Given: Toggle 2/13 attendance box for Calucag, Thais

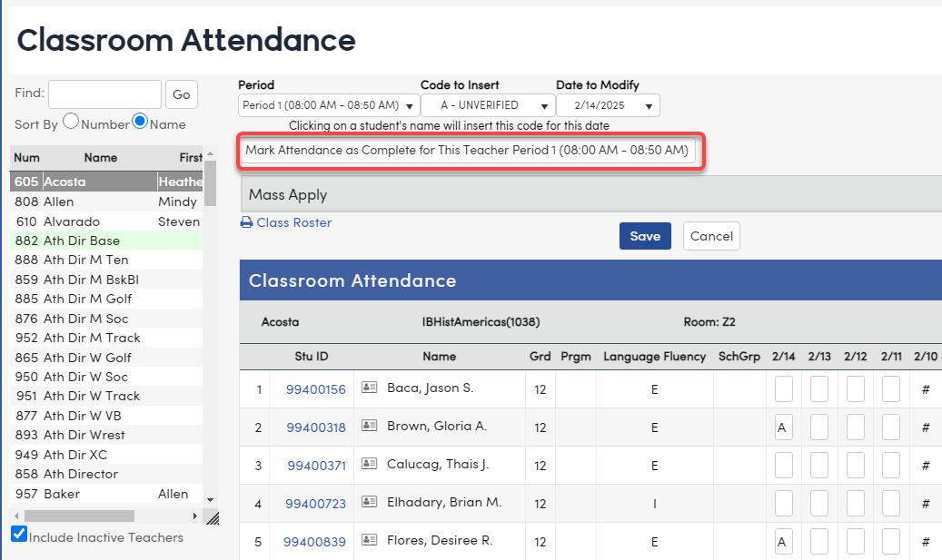Looking at the screenshot, I should click(x=819, y=466).
